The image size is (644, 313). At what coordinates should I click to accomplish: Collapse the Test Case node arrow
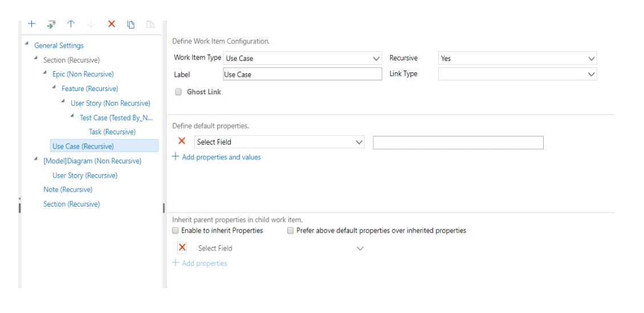72,116
